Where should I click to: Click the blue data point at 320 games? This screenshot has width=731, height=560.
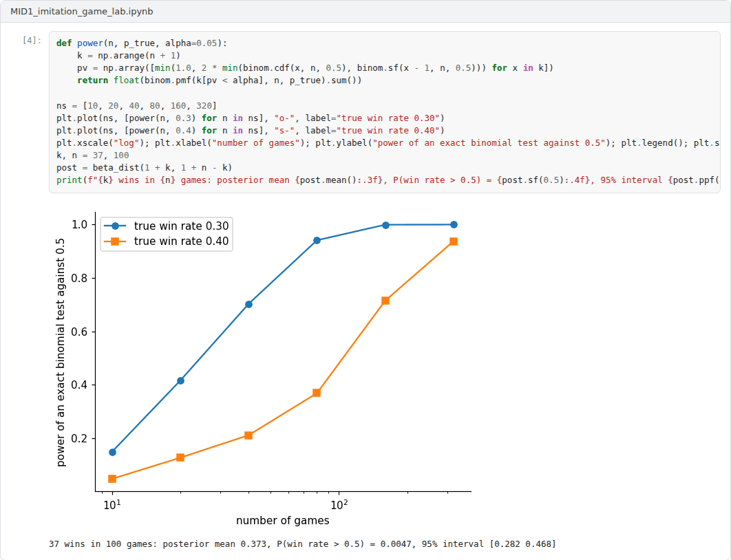(x=454, y=224)
